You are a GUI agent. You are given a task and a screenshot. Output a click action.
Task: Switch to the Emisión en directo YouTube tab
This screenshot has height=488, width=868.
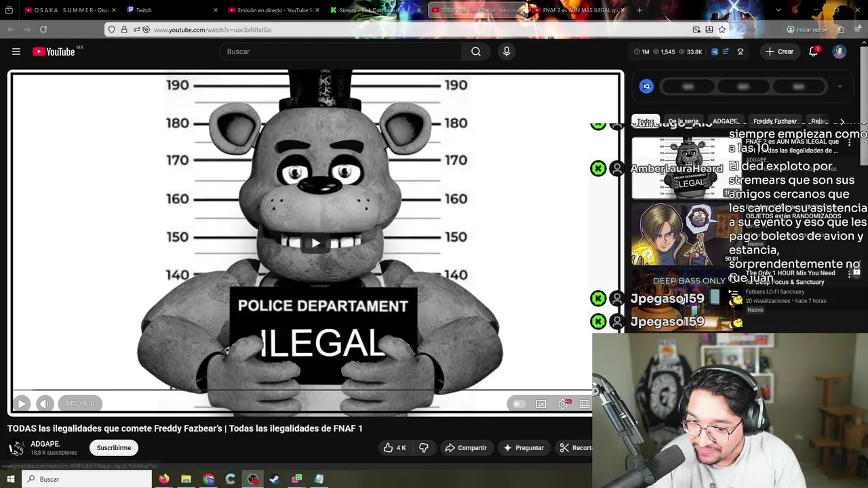(x=274, y=10)
